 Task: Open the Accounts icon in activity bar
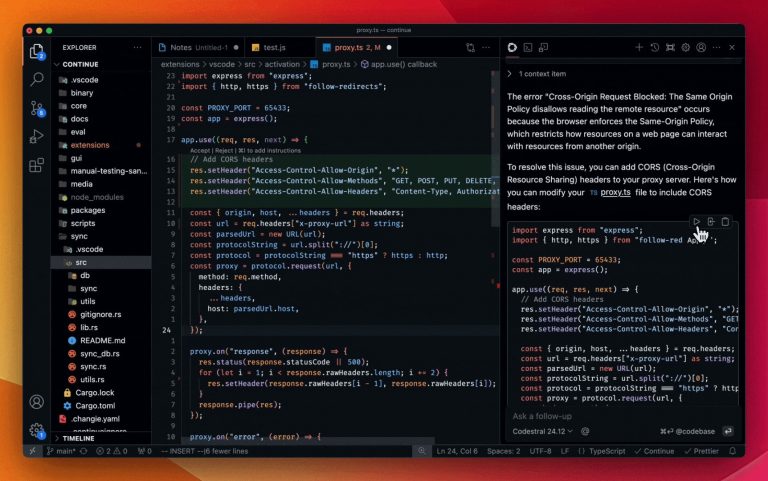click(x=37, y=402)
